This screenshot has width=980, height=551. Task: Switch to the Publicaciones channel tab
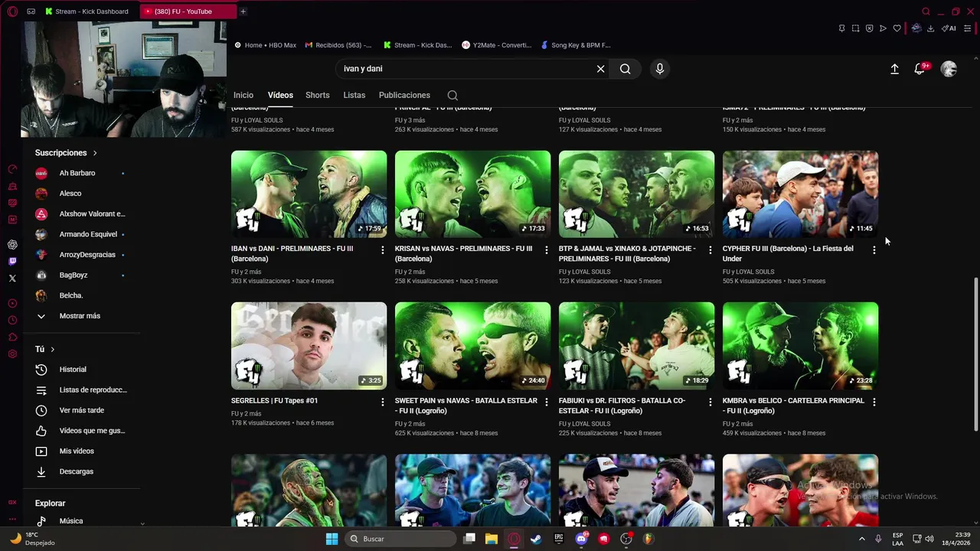(404, 96)
